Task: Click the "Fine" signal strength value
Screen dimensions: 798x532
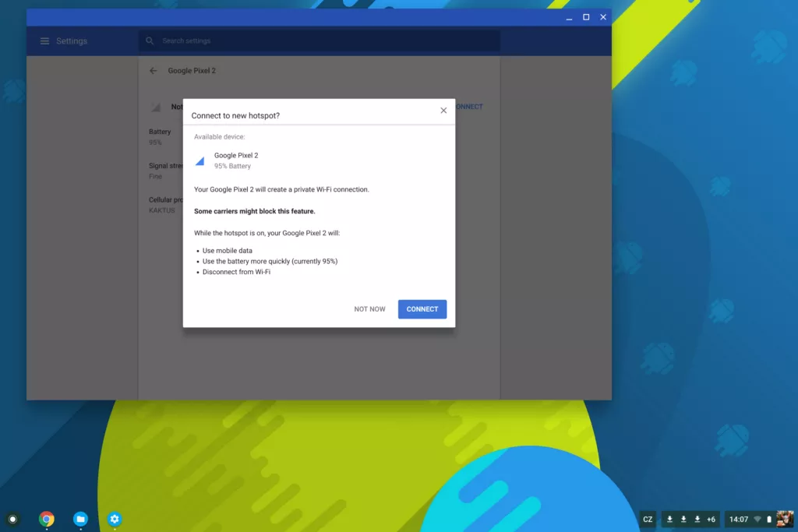Action: tap(155, 177)
